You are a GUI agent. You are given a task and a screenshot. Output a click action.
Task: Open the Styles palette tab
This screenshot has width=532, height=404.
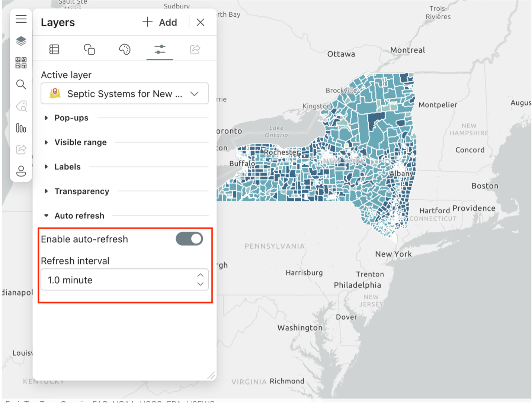click(x=124, y=49)
